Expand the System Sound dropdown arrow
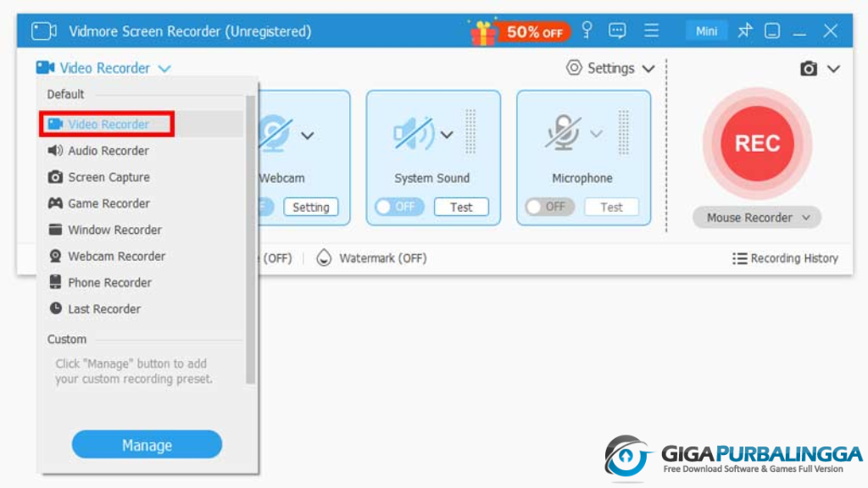The width and height of the screenshot is (868, 488). pyautogui.click(x=447, y=135)
